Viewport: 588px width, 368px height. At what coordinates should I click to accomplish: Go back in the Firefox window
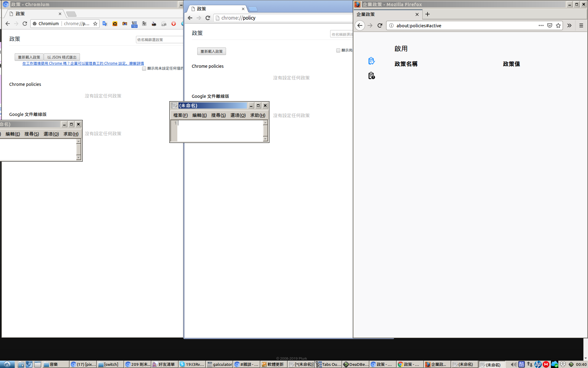(360, 25)
